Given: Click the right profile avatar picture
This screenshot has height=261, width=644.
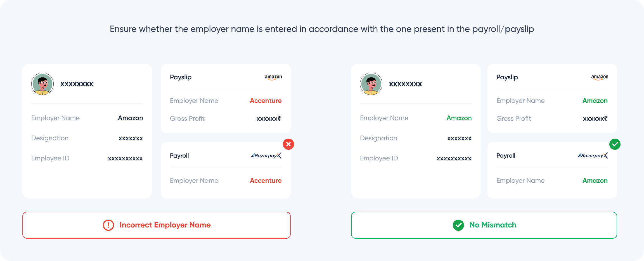Looking at the screenshot, I should click(x=371, y=84).
